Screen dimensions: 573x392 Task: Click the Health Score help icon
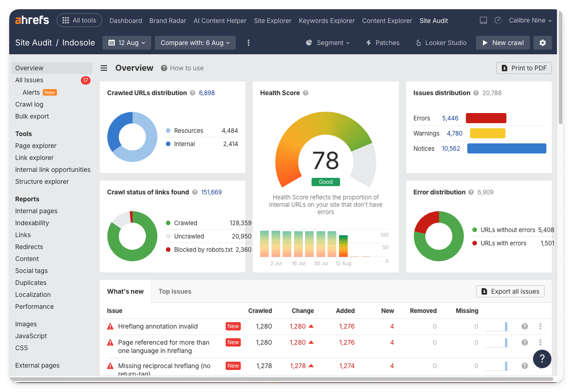(x=306, y=93)
